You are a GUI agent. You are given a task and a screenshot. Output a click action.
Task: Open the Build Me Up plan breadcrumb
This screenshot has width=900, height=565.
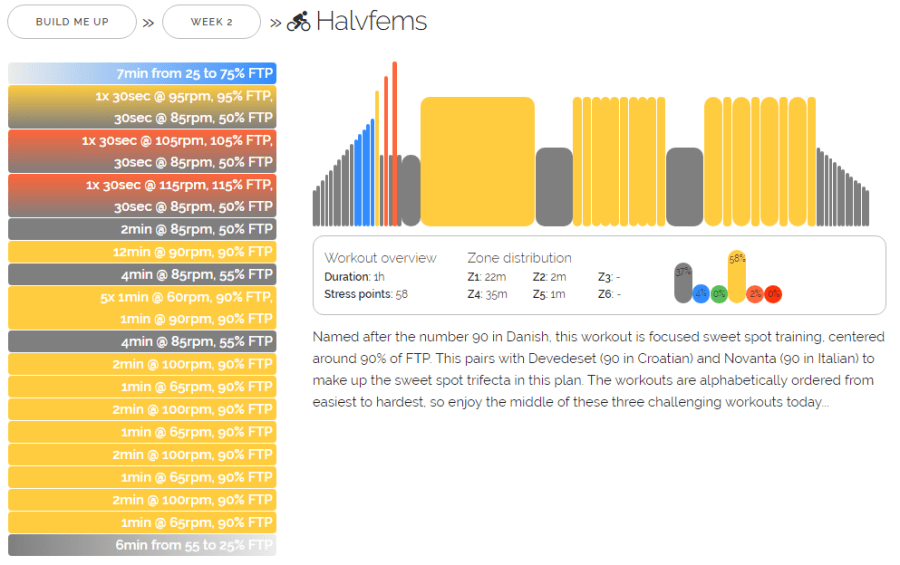click(71, 21)
